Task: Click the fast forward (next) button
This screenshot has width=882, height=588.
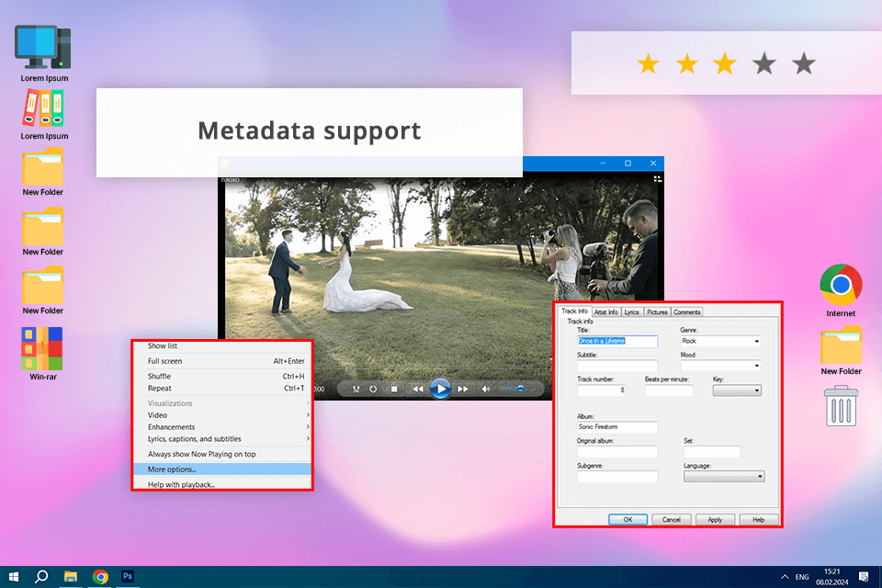Action: click(x=463, y=389)
